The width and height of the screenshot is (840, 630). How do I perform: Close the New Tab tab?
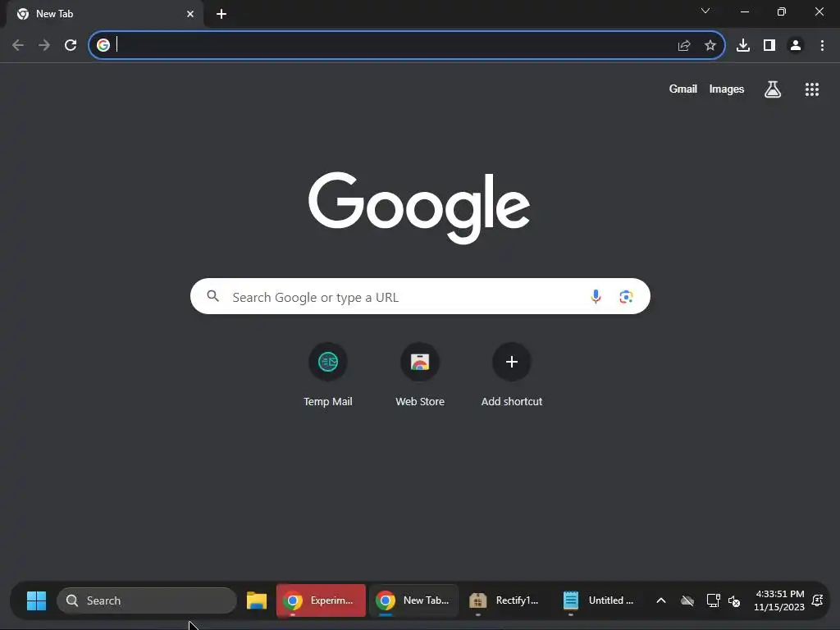click(x=190, y=14)
